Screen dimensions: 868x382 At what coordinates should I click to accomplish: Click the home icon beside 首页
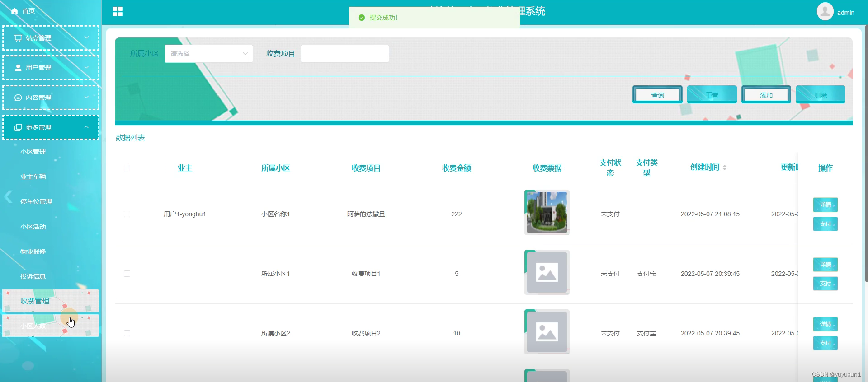(x=14, y=11)
